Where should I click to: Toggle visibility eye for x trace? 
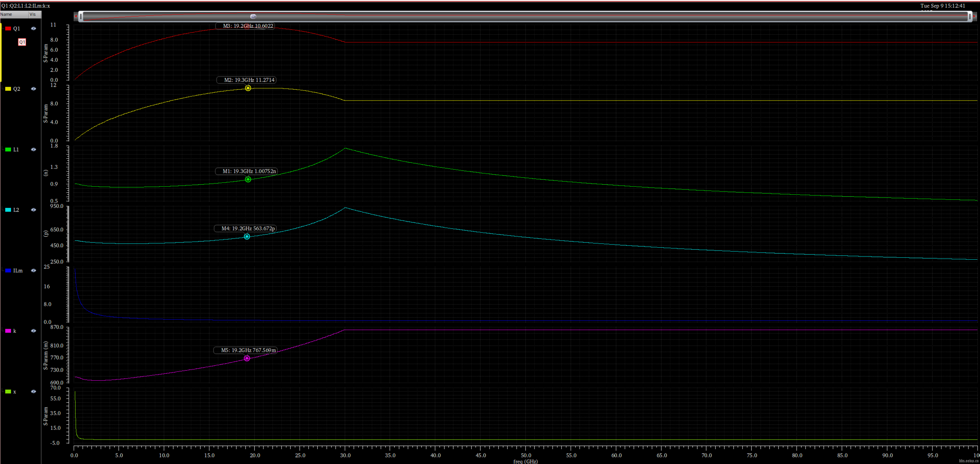coord(33,391)
